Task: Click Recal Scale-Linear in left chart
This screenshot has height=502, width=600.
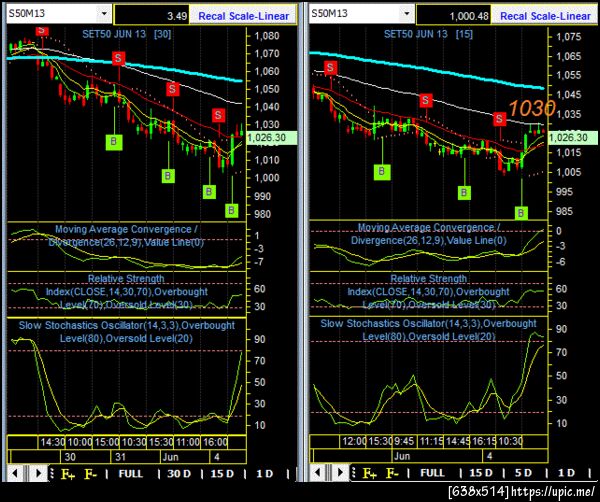Action: (243, 16)
